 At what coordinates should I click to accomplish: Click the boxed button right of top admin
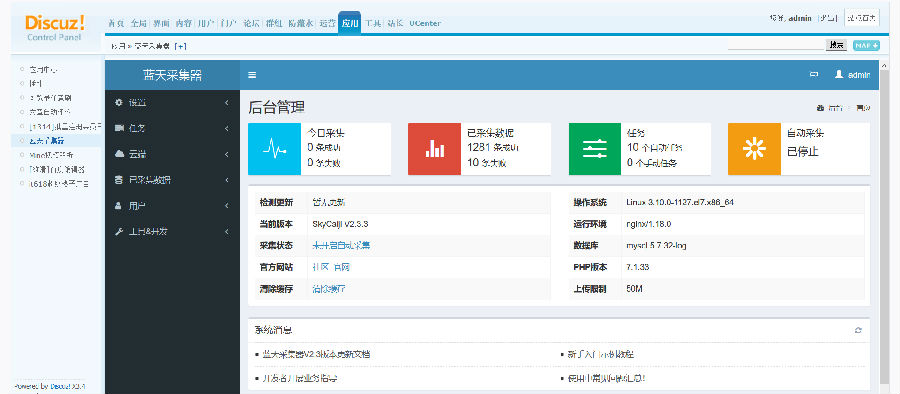click(863, 18)
